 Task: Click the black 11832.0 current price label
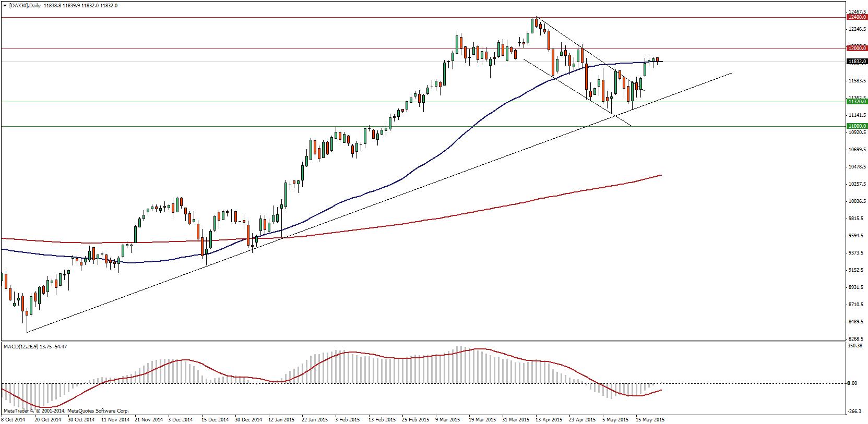click(858, 62)
